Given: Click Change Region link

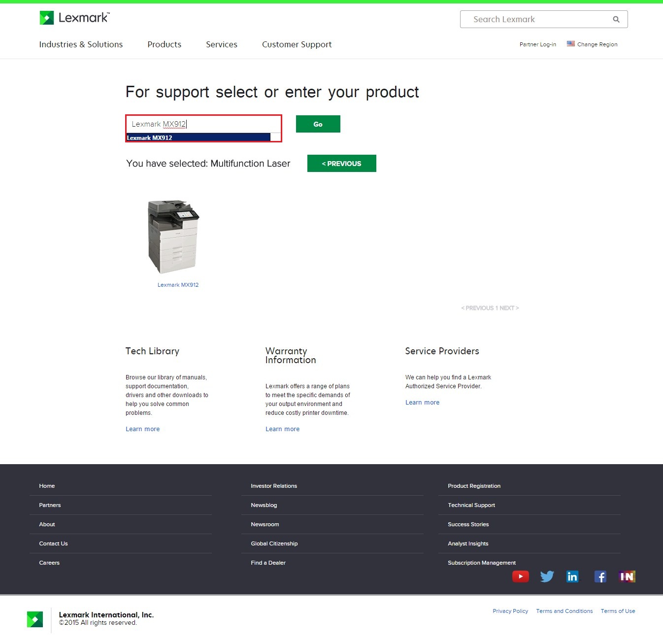Looking at the screenshot, I should click(597, 44).
